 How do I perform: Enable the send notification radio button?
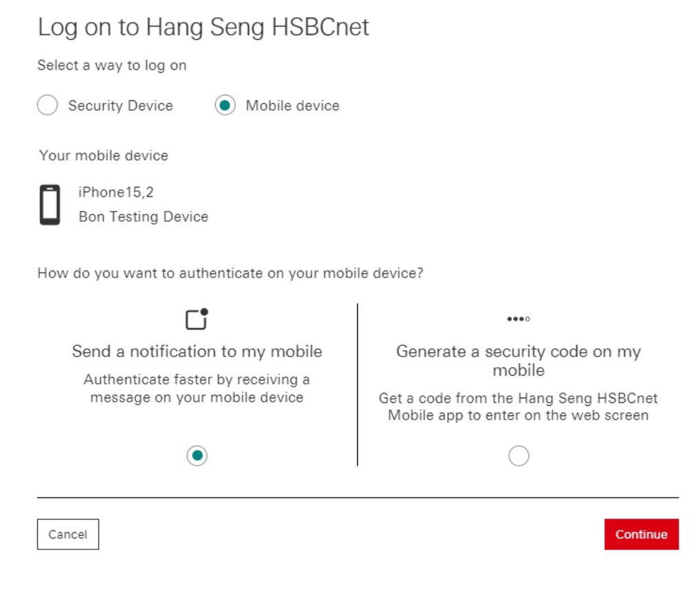[x=196, y=455]
